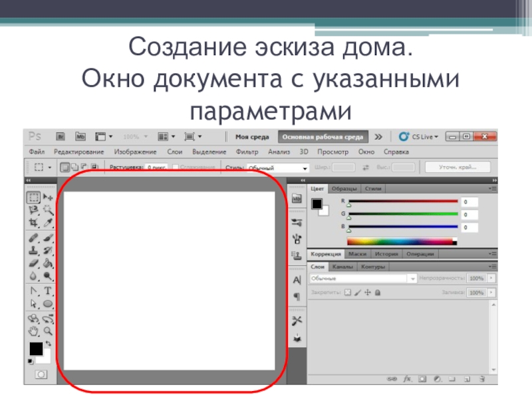Enable Subtract from selection mode

click(84, 167)
